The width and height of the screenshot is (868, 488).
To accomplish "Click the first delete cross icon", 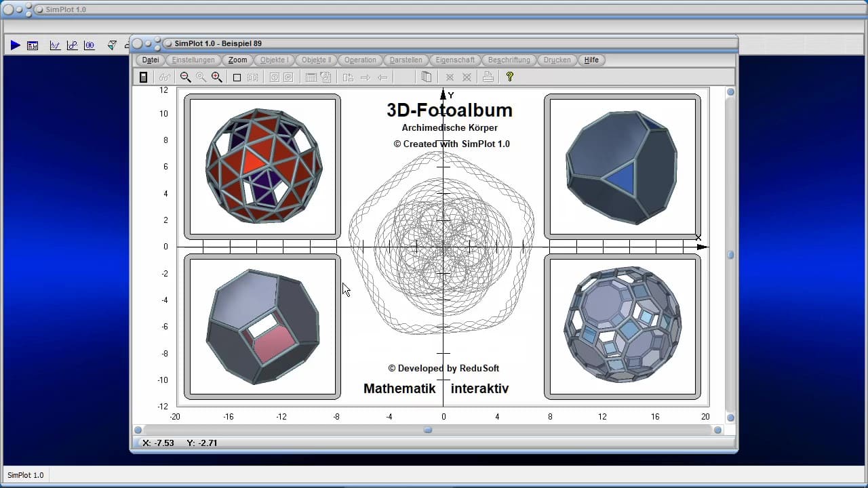I will click(449, 77).
